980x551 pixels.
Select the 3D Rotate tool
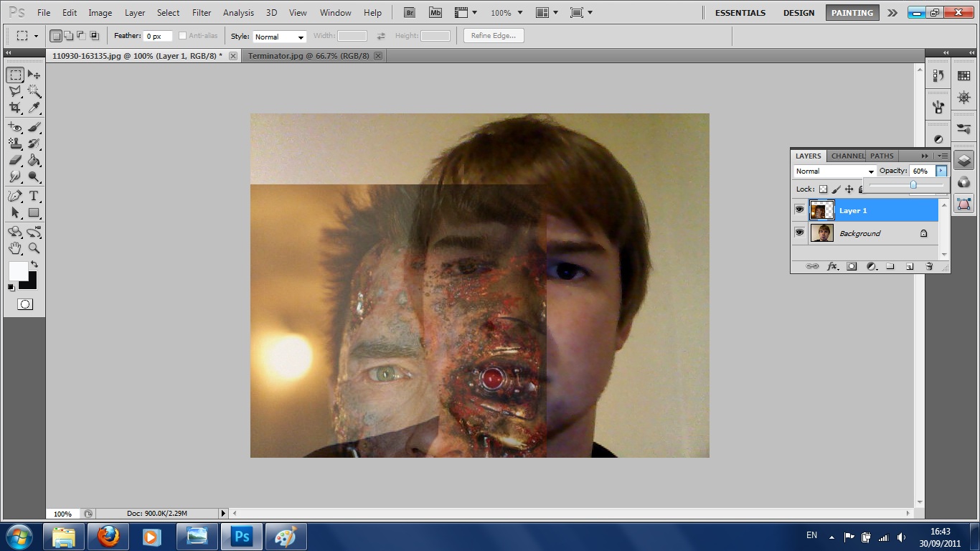click(15, 232)
